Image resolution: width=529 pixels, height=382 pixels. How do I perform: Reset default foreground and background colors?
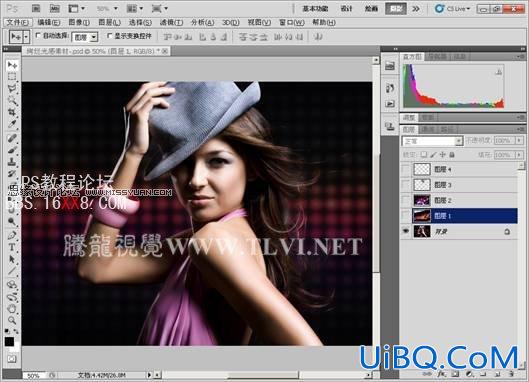7,331
